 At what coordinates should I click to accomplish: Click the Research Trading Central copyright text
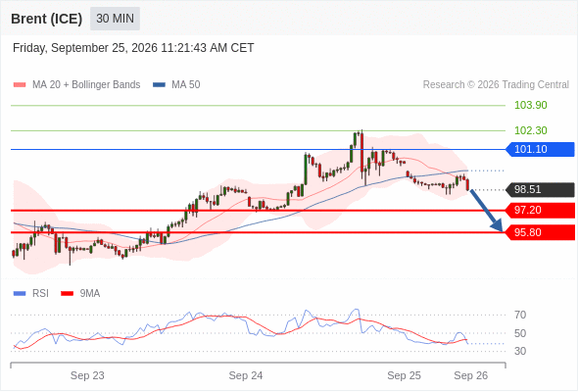tap(496, 85)
